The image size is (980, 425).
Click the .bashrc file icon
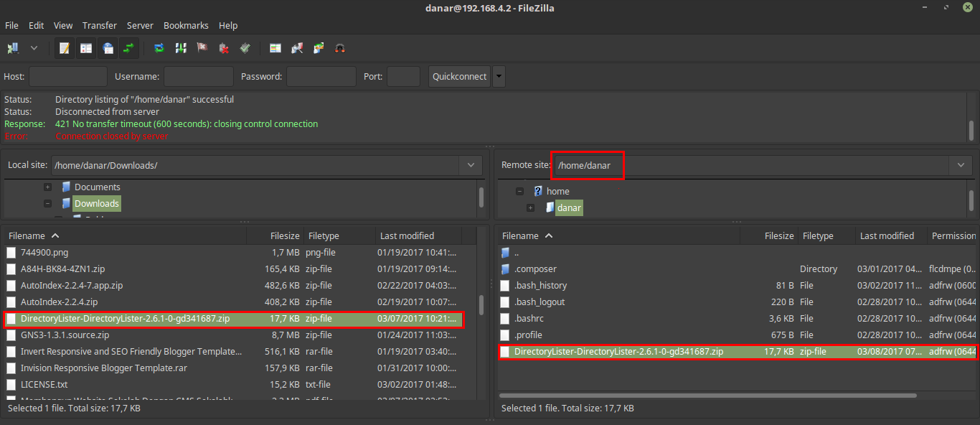pyautogui.click(x=505, y=318)
